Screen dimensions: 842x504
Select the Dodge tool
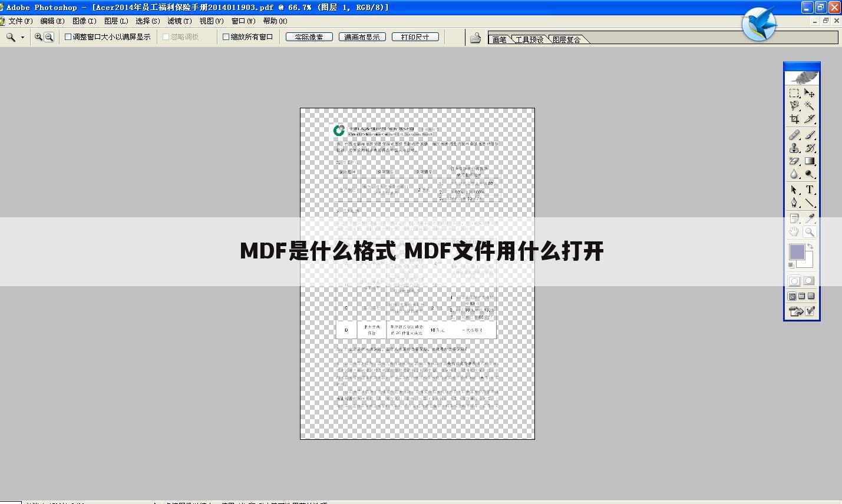point(810,174)
